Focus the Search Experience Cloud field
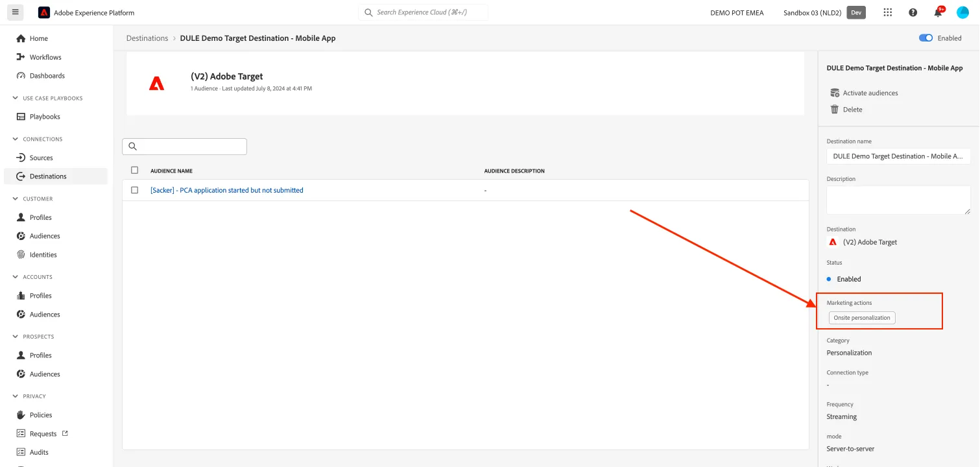 click(423, 12)
